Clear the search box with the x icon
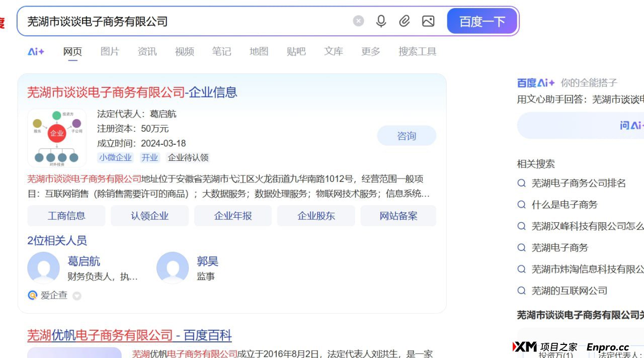Viewport: 644px width, 358px height. point(358,21)
